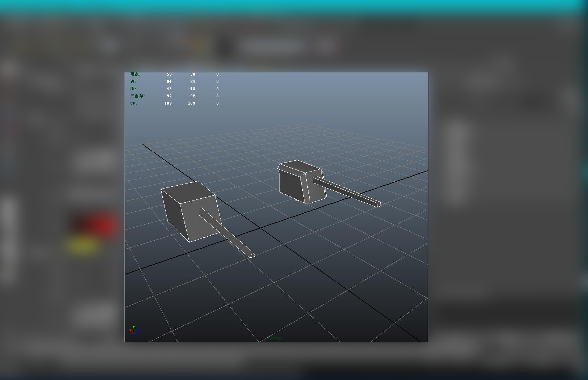The image size is (588, 380).
Task: Click the "顶点:" vertex count label
Action: [x=136, y=74]
